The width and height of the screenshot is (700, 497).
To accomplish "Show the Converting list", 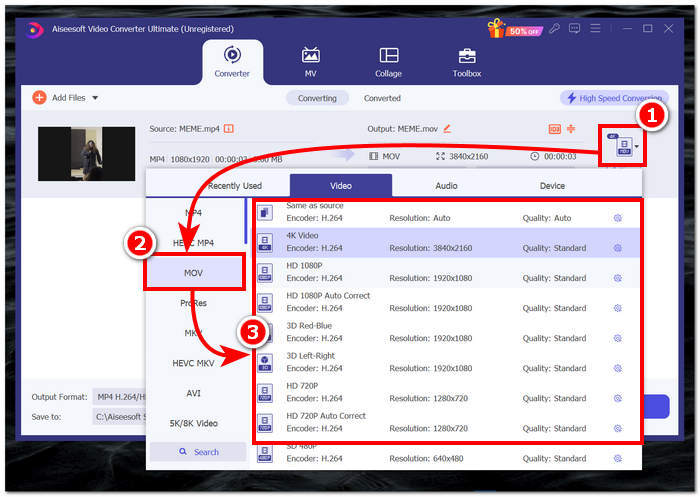I will 317,98.
